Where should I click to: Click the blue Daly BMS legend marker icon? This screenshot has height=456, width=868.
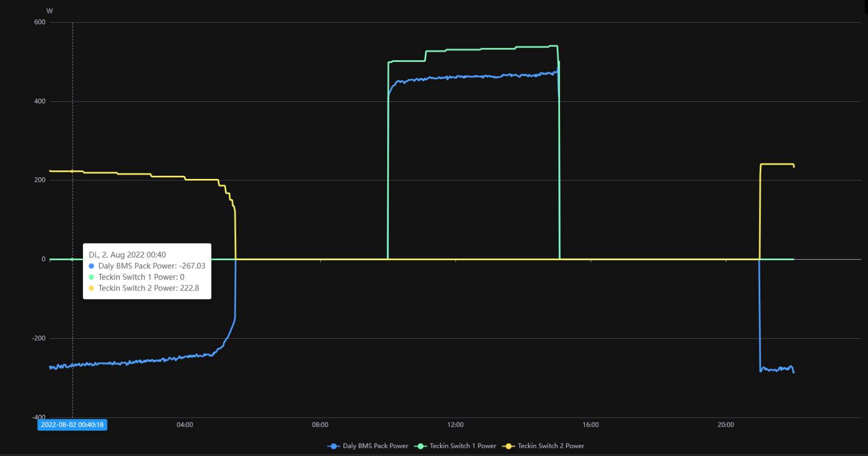334,446
